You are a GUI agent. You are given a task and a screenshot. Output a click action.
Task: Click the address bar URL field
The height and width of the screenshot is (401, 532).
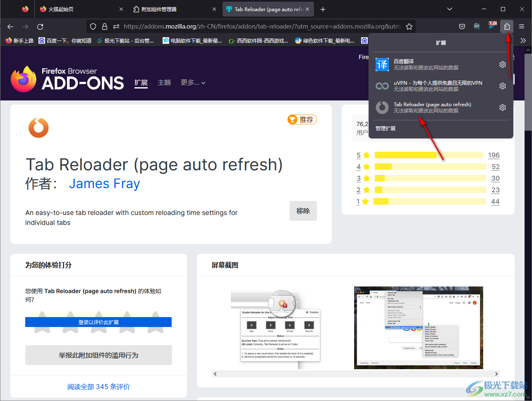(x=261, y=26)
